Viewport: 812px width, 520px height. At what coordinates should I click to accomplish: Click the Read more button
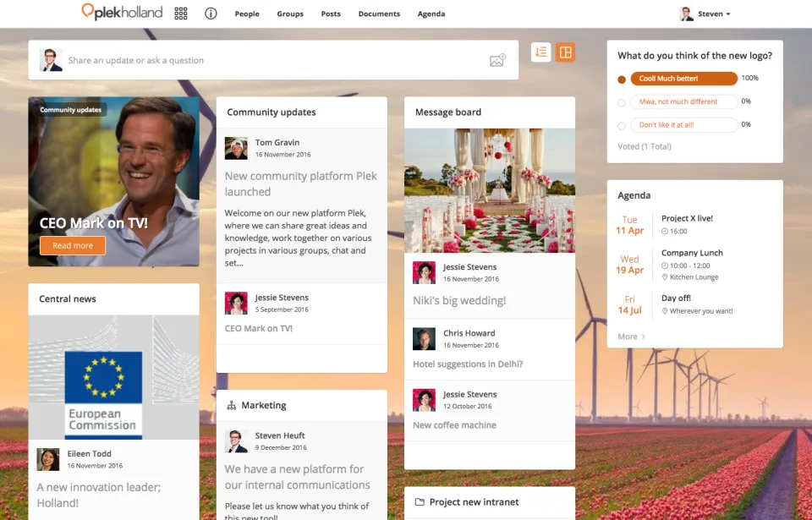pyautogui.click(x=73, y=245)
